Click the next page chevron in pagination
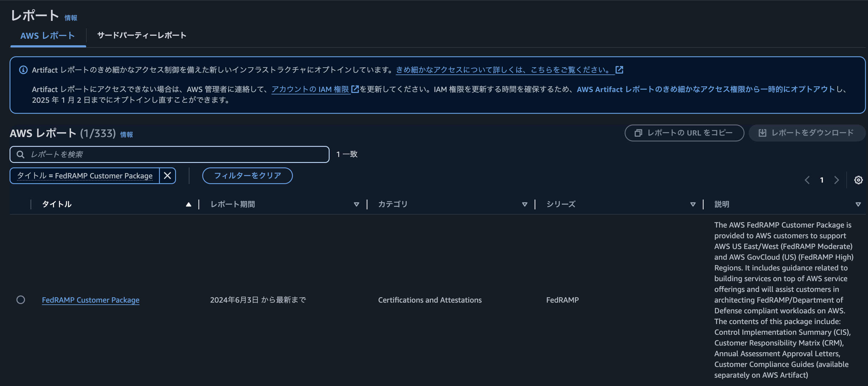The height and width of the screenshot is (386, 868). click(837, 180)
